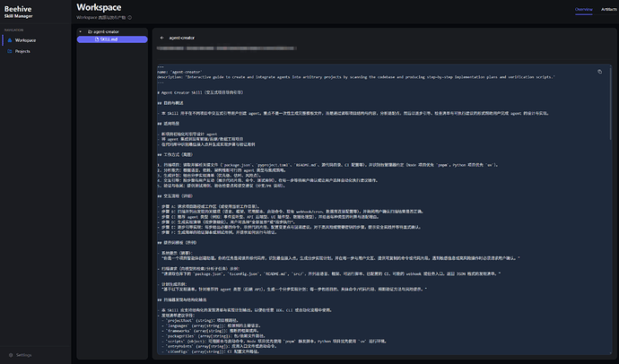This screenshot has width=619, height=364.
Task: Click the agent-creator breadcrumb title
Action: tap(181, 38)
